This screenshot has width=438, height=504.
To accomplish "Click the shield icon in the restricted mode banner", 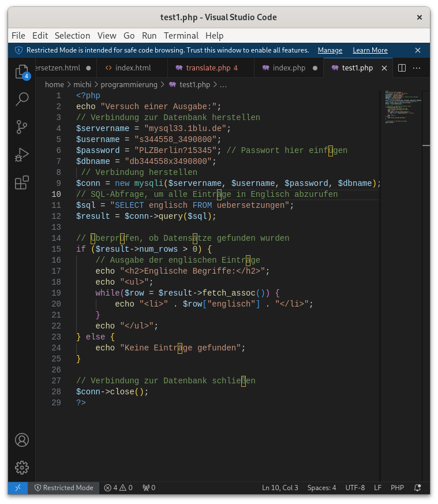I will [19, 50].
